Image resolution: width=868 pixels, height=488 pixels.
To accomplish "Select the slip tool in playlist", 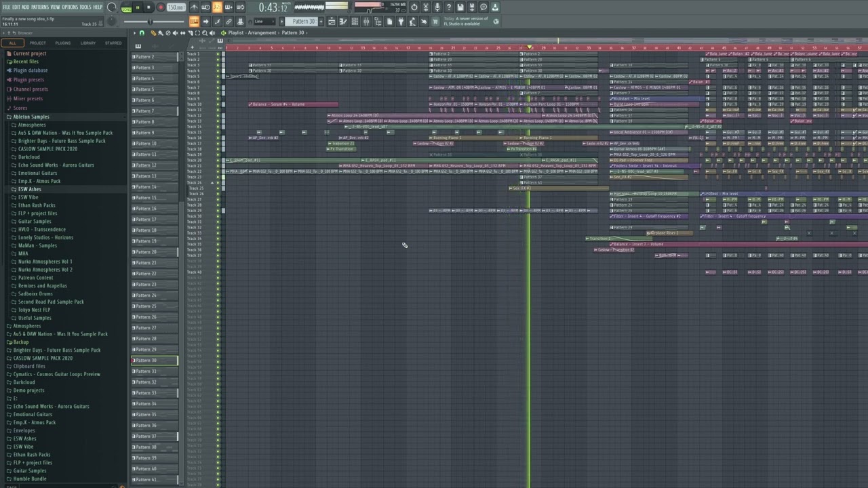I will 182,33.
